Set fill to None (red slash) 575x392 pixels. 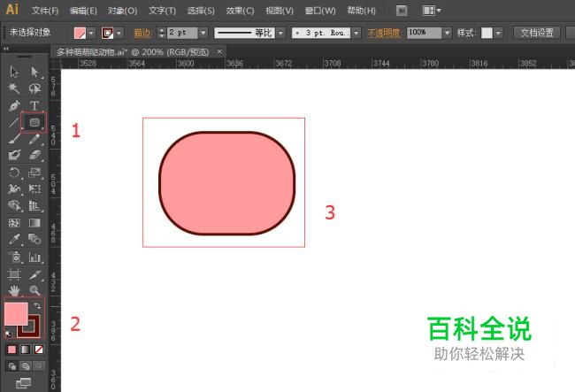[39, 350]
